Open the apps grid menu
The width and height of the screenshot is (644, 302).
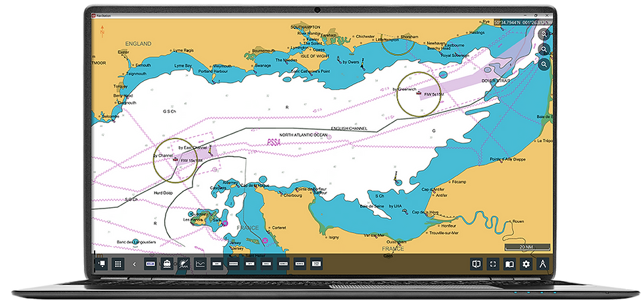click(x=118, y=264)
